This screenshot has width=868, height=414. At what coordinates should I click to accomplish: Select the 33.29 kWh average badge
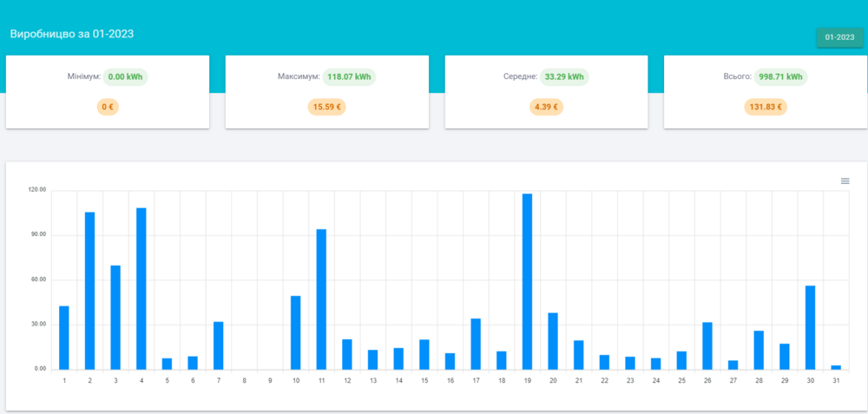pyautogui.click(x=564, y=77)
